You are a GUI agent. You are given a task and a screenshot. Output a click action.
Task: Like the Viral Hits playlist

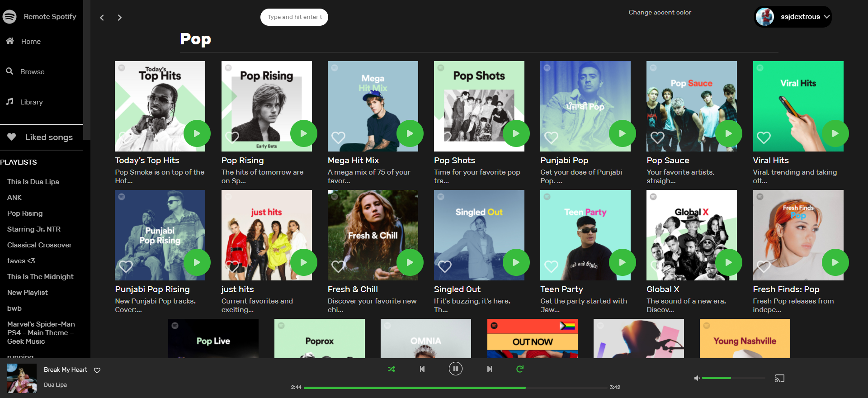click(764, 137)
